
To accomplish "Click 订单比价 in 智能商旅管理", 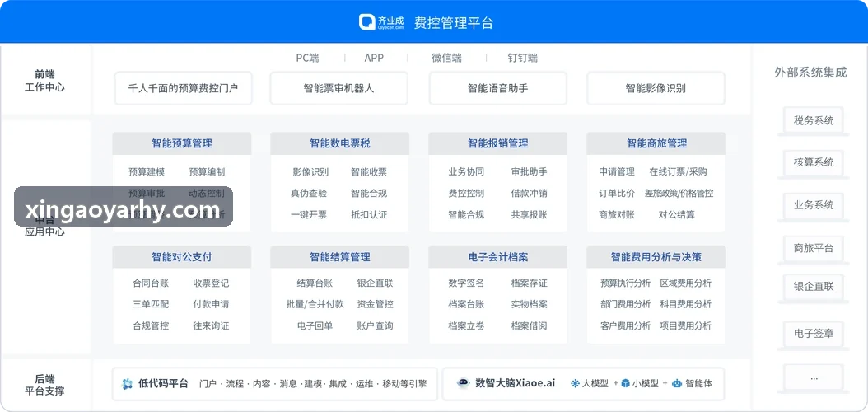I will coord(617,194).
